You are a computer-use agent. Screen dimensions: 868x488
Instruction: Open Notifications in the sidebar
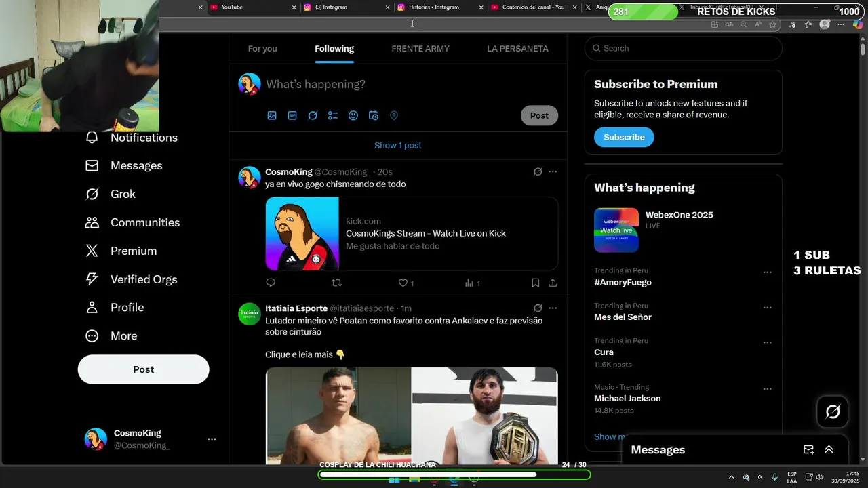(132, 138)
